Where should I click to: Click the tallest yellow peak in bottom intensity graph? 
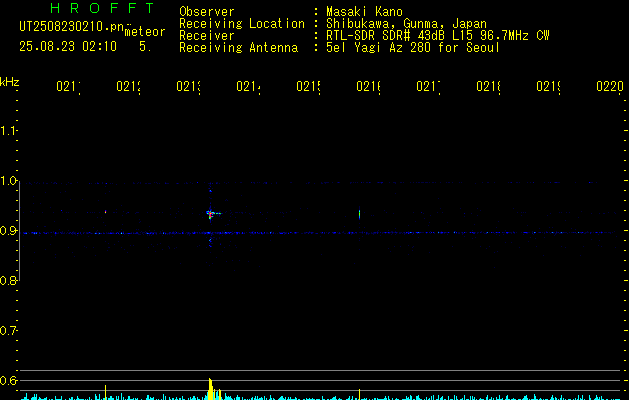[x=210, y=388]
